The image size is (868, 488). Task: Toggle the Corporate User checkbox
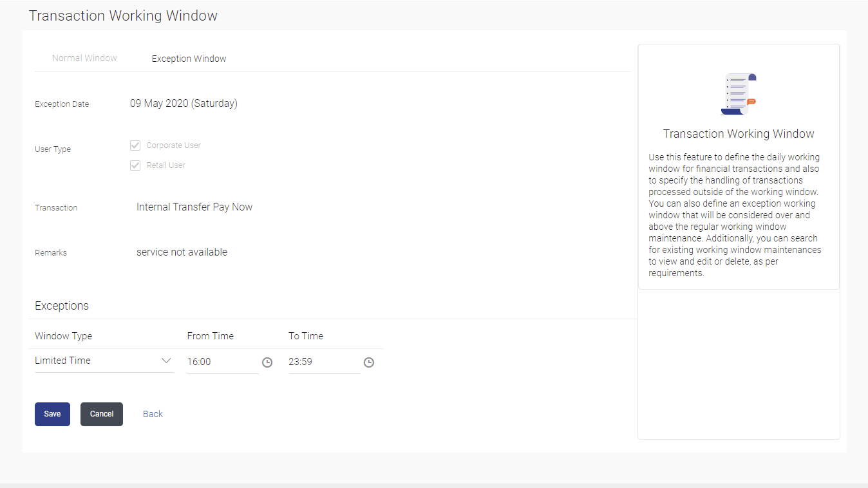point(135,145)
